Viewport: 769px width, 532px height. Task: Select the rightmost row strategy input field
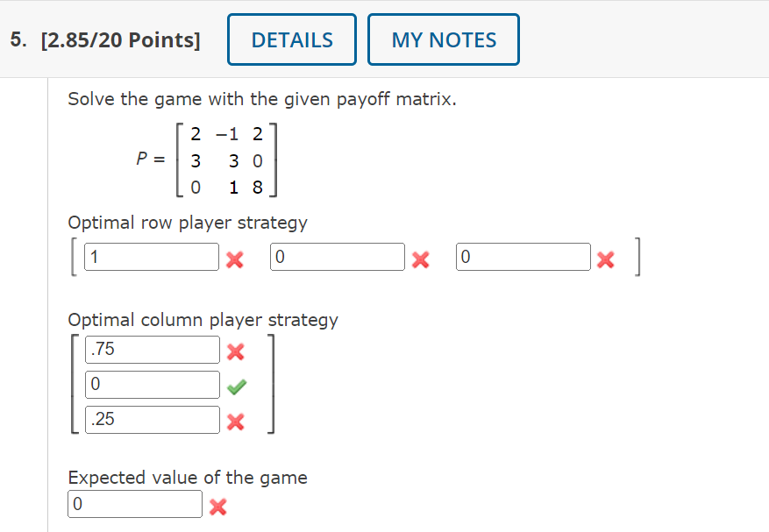click(523, 256)
